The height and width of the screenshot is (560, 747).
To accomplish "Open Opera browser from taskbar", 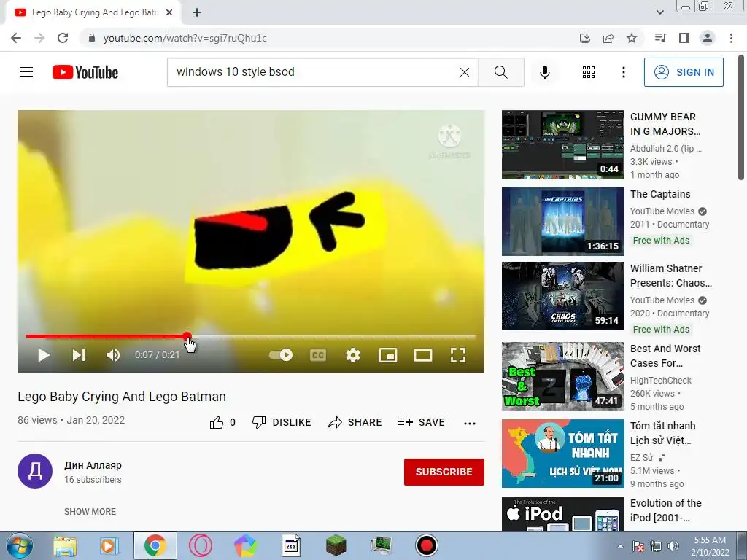I will tap(200, 545).
